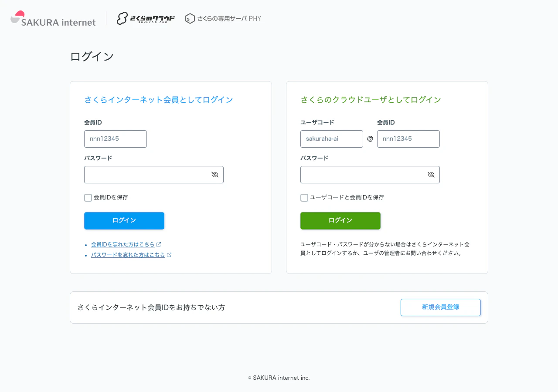Show password in the member login form
Viewport: 558px width, 392px height.
click(x=215, y=175)
